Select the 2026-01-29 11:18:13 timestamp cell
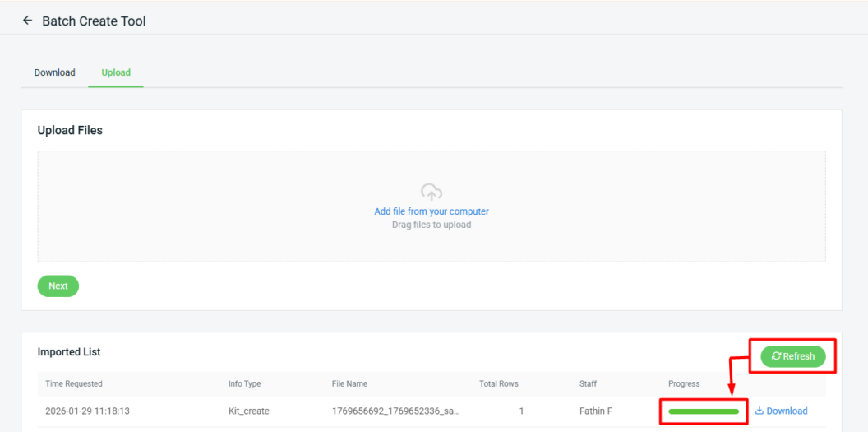 pos(87,411)
